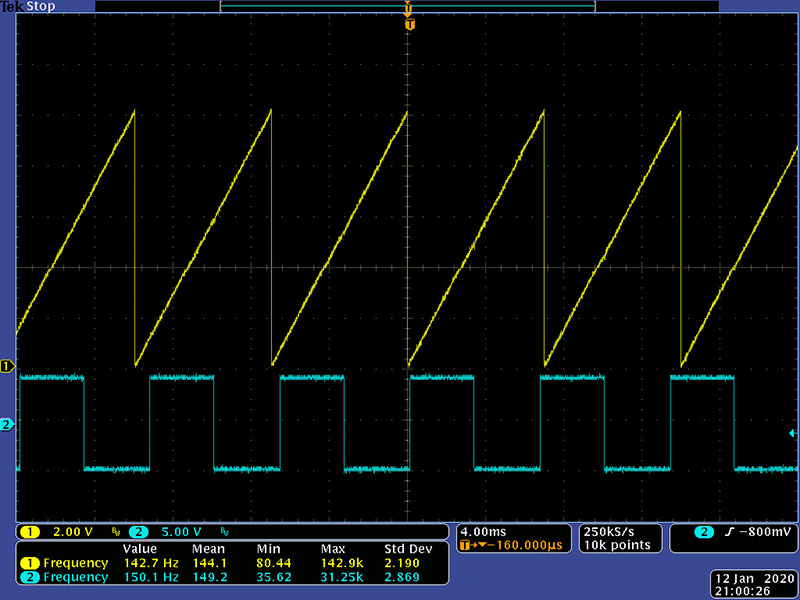Viewport: 800px width, 600px height.
Task: Click the Std Dev column header
Action: point(407,549)
